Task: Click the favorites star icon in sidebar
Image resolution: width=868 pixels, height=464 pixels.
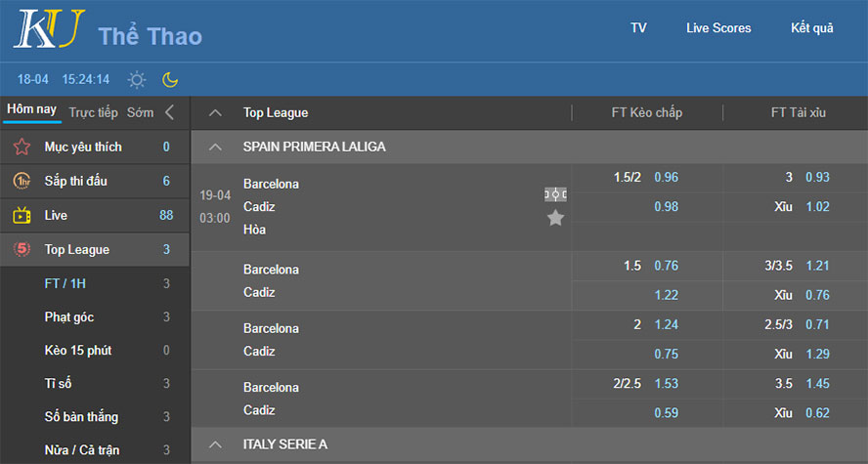Action: click(22, 148)
